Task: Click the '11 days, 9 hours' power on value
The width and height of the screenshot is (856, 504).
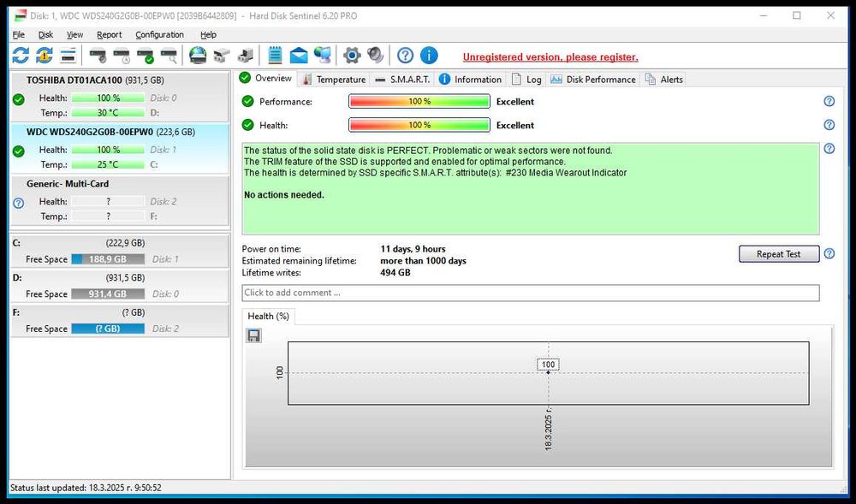Action: coord(413,249)
